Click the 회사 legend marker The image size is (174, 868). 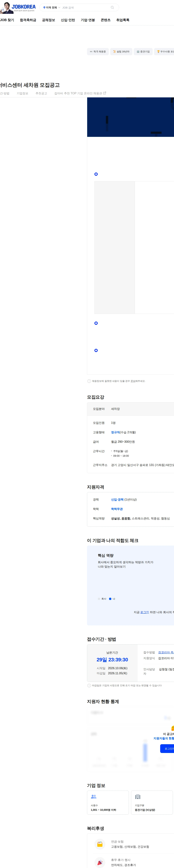[99, 599]
